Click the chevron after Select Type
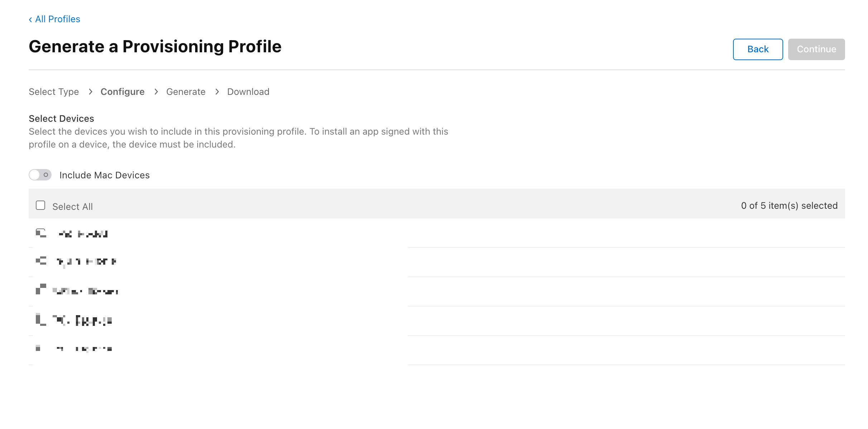Screen dimensions: 868x429 pyautogui.click(x=91, y=92)
